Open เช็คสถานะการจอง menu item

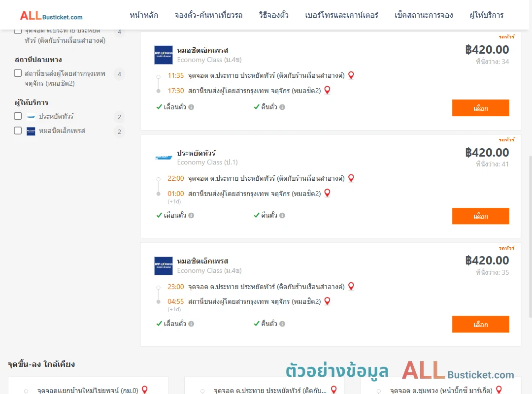point(424,15)
